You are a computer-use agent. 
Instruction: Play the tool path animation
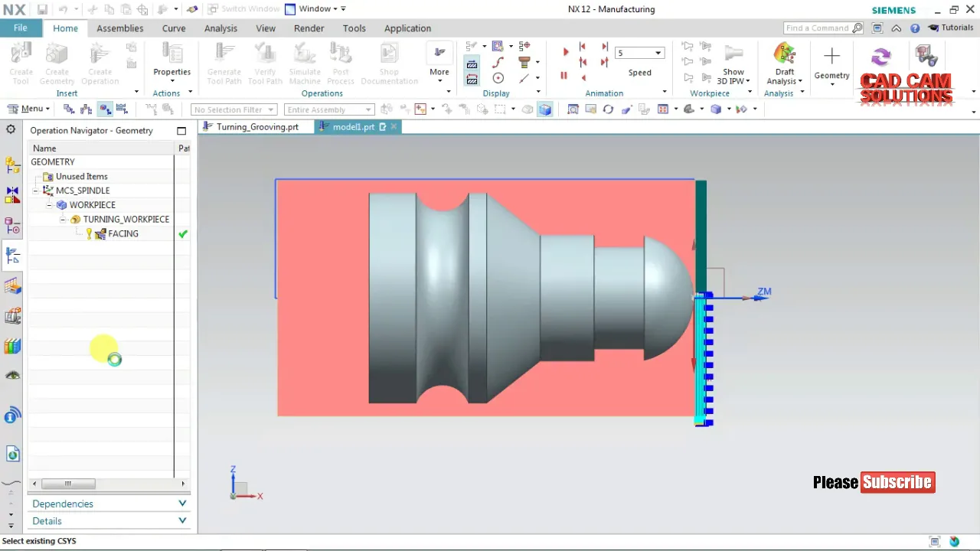point(566,52)
